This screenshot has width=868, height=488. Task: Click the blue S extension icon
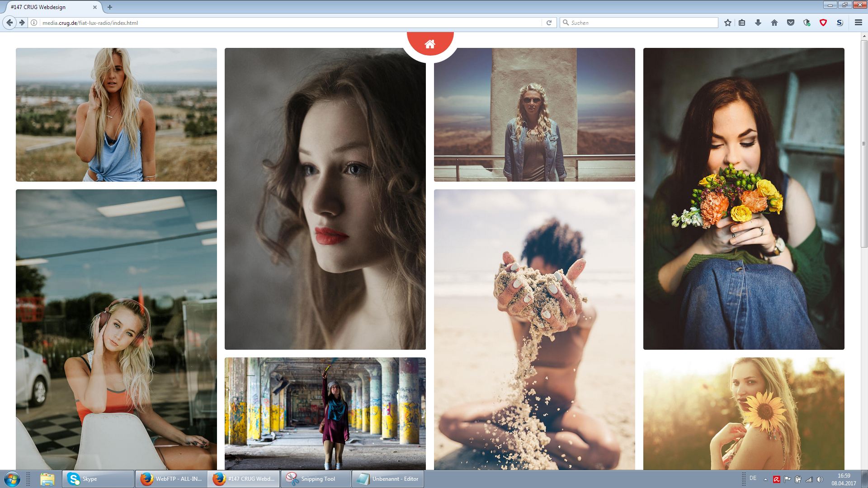click(x=840, y=23)
